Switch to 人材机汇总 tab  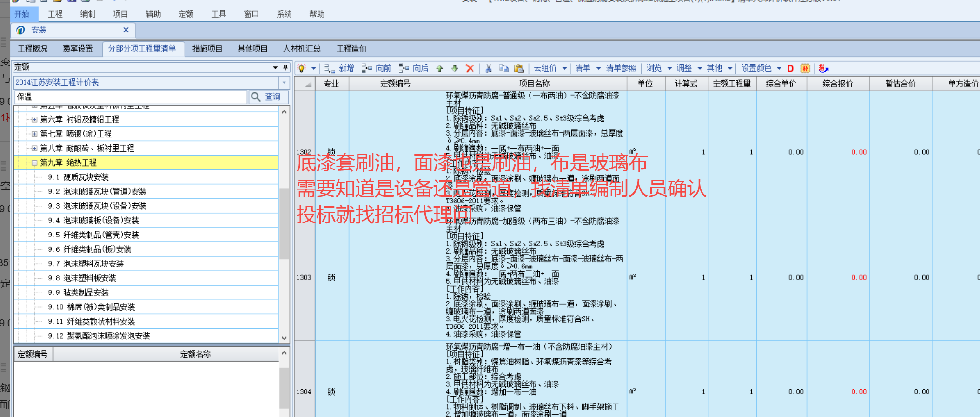click(302, 49)
